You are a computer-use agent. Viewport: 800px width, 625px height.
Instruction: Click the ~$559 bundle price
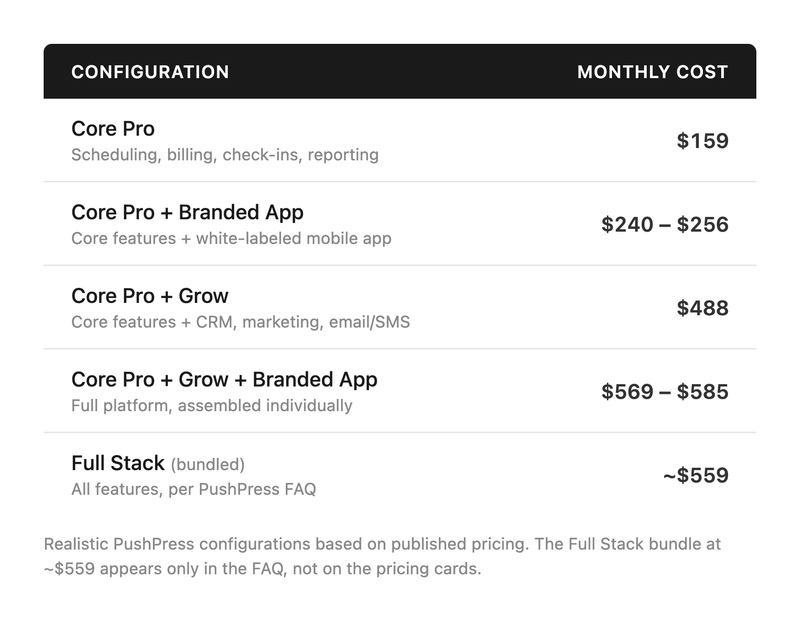pos(695,476)
